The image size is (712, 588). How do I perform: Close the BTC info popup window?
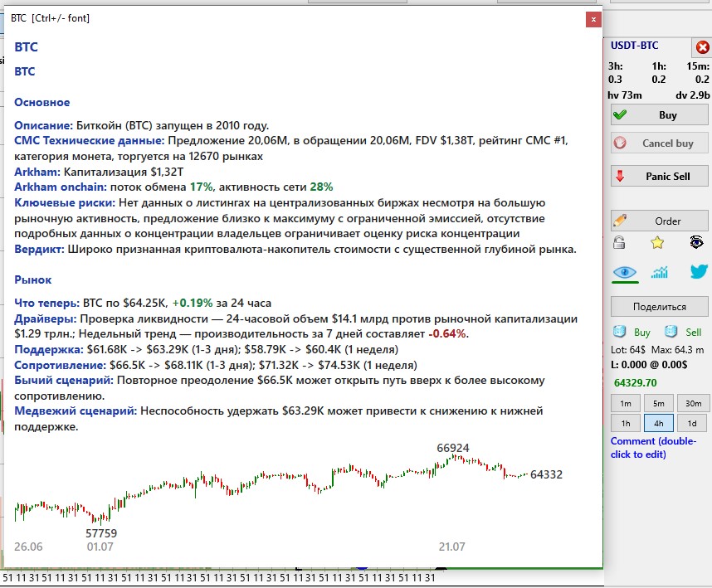(593, 19)
